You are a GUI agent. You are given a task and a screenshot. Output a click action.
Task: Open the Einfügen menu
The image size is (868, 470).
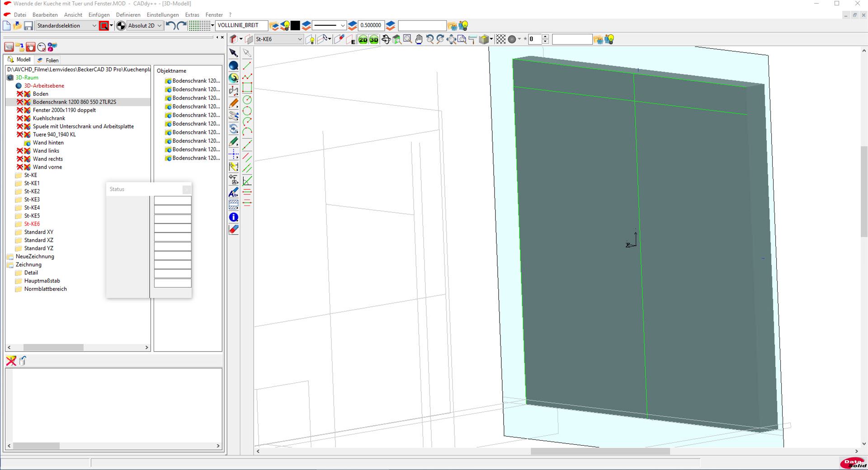tap(99, 14)
